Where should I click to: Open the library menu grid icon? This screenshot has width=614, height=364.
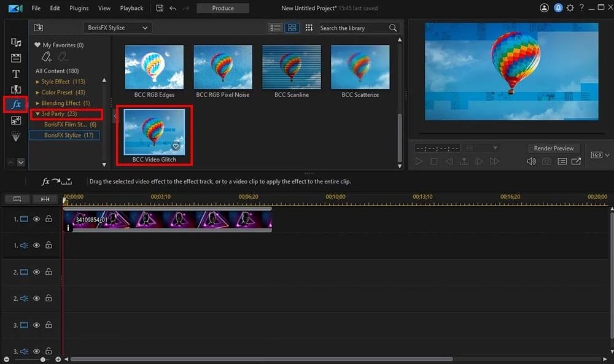tap(309, 28)
